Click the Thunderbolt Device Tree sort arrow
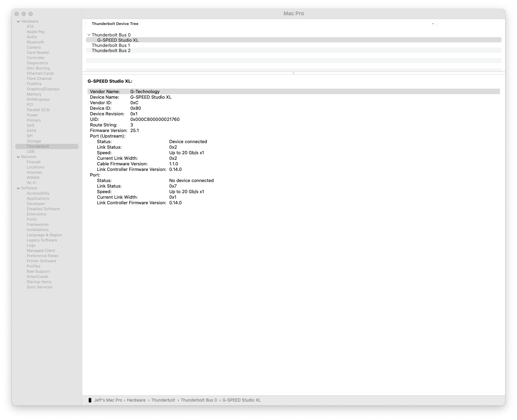This screenshot has width=517, height=420. [433, 24]
